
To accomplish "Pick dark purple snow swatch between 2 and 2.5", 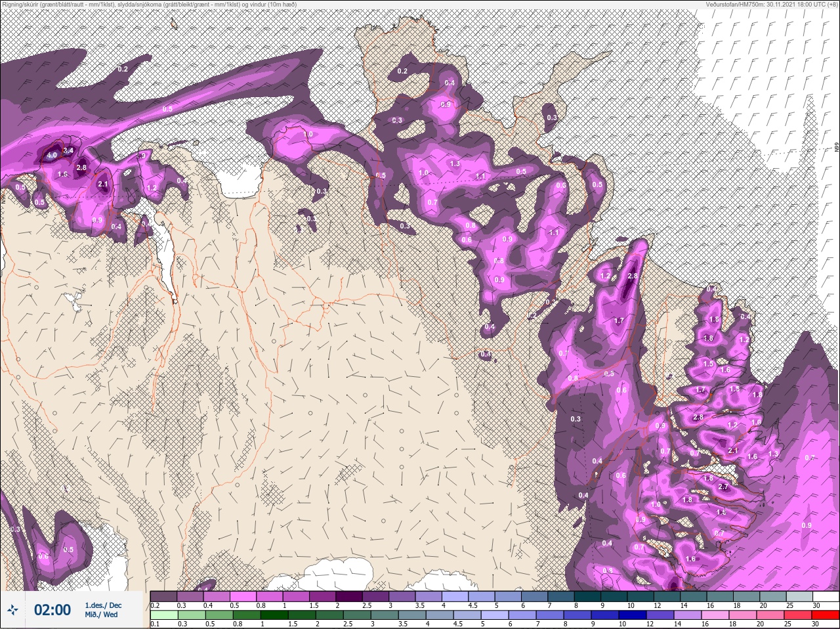I will pyautogui.click(x=350, y=596).
